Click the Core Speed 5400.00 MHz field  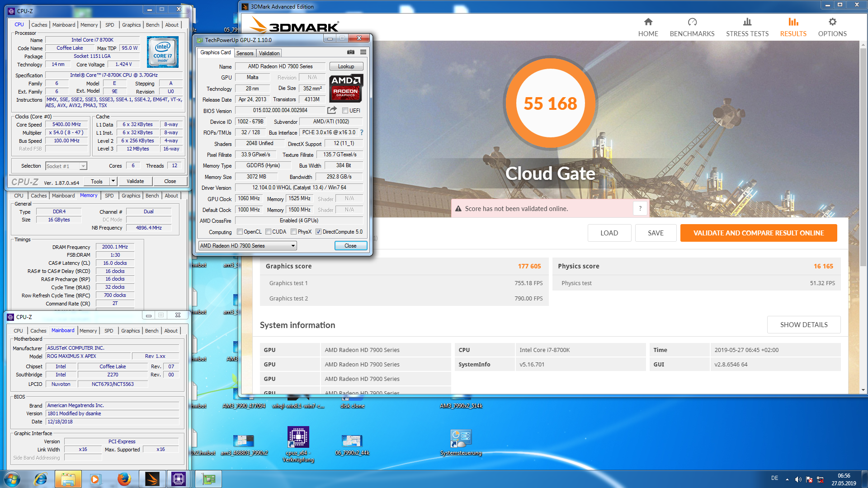(66, 124)
